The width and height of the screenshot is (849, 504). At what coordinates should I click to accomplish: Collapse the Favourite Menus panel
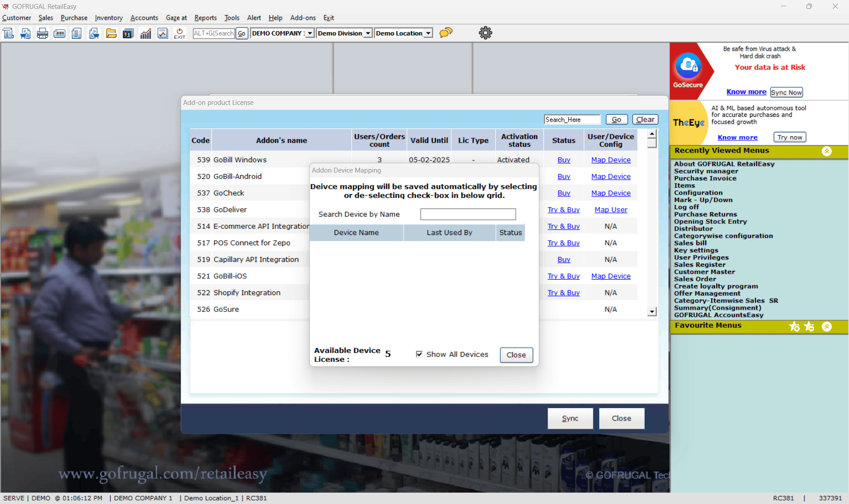coord(826,327)
